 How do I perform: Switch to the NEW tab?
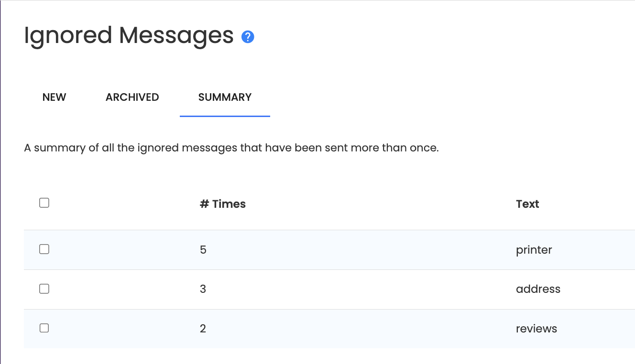point(54,97)
